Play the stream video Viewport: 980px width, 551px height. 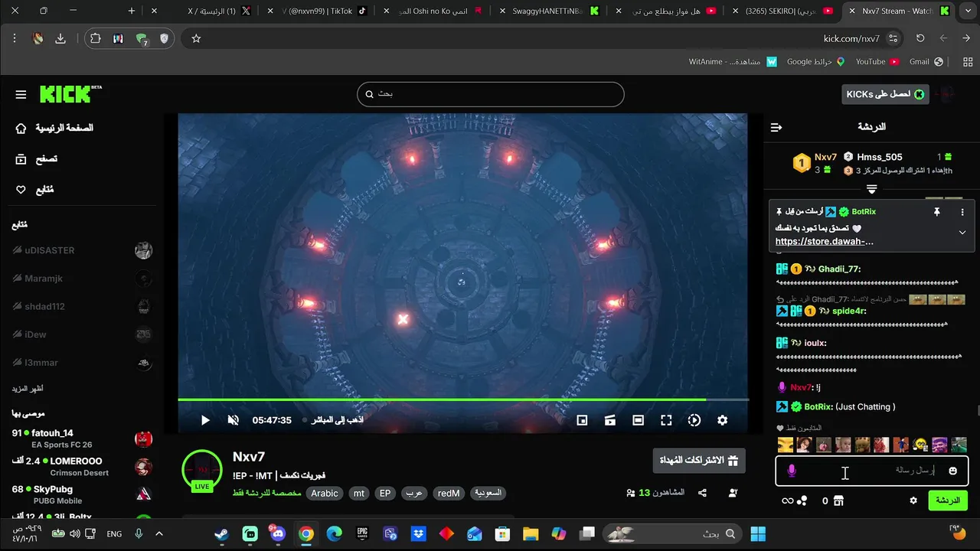205,420
